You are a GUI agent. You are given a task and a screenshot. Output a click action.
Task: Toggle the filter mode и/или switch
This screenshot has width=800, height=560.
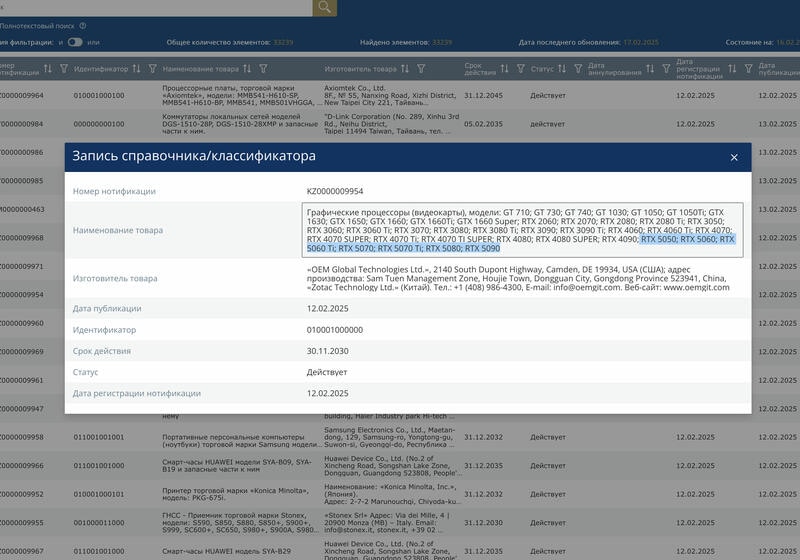pos(75,42)
